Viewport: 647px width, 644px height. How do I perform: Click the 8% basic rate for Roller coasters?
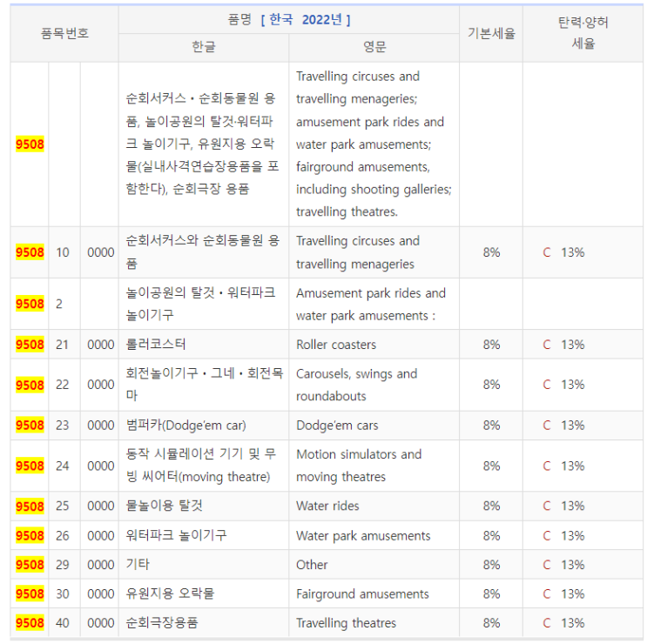pos(491,345)
